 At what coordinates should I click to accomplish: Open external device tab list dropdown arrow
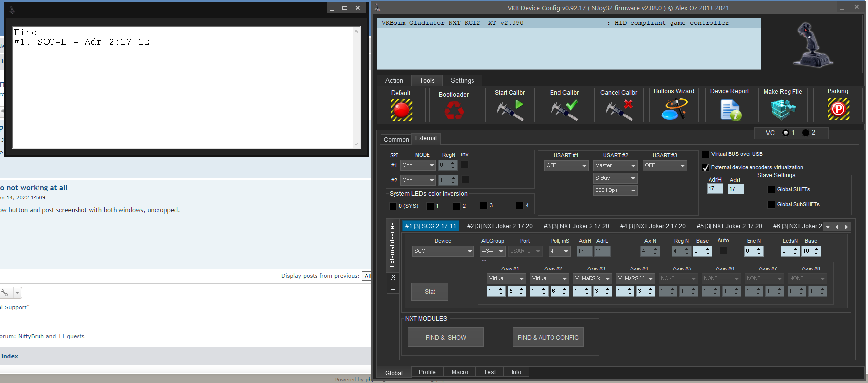coord(828,227)
